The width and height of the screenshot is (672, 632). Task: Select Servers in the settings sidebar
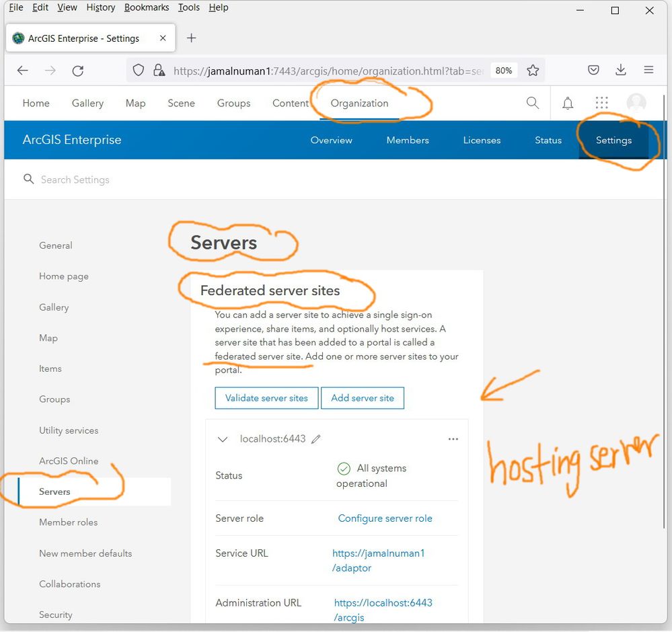click(x=54, y=491)
